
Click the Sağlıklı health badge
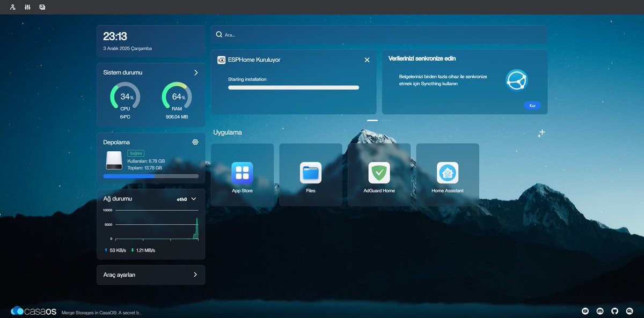(x=136, y=153)
